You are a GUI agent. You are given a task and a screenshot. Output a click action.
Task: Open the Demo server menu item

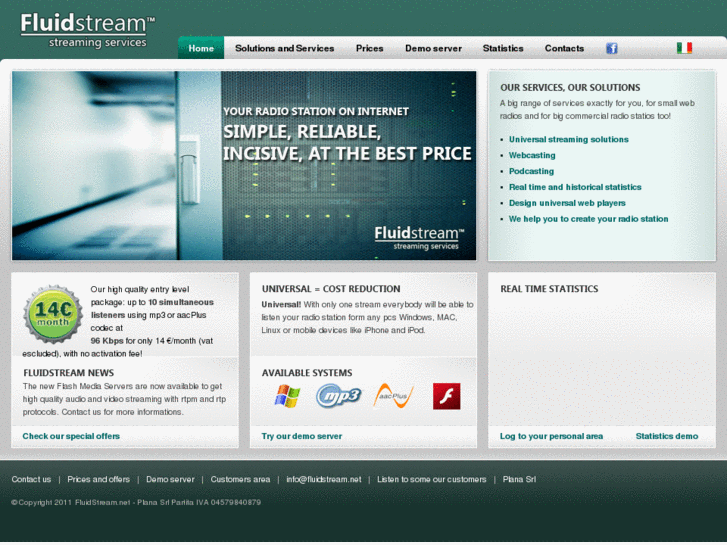[x=434, y=48]
